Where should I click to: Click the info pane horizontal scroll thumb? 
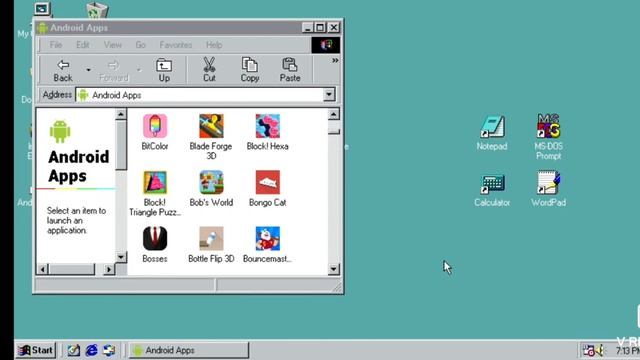(x=72, y=269)
